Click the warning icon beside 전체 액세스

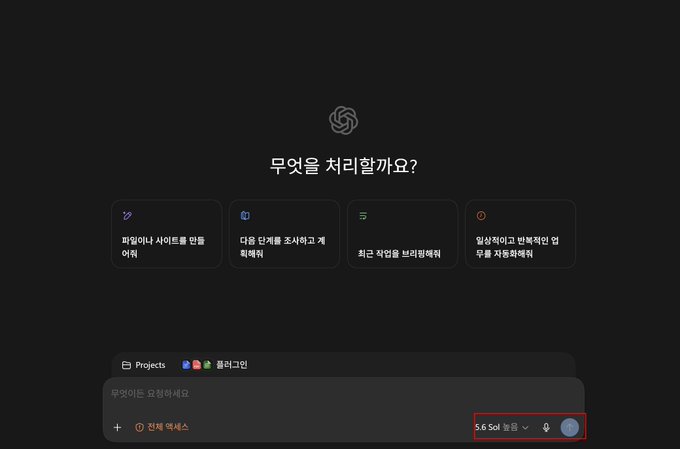tap(139, 427)
